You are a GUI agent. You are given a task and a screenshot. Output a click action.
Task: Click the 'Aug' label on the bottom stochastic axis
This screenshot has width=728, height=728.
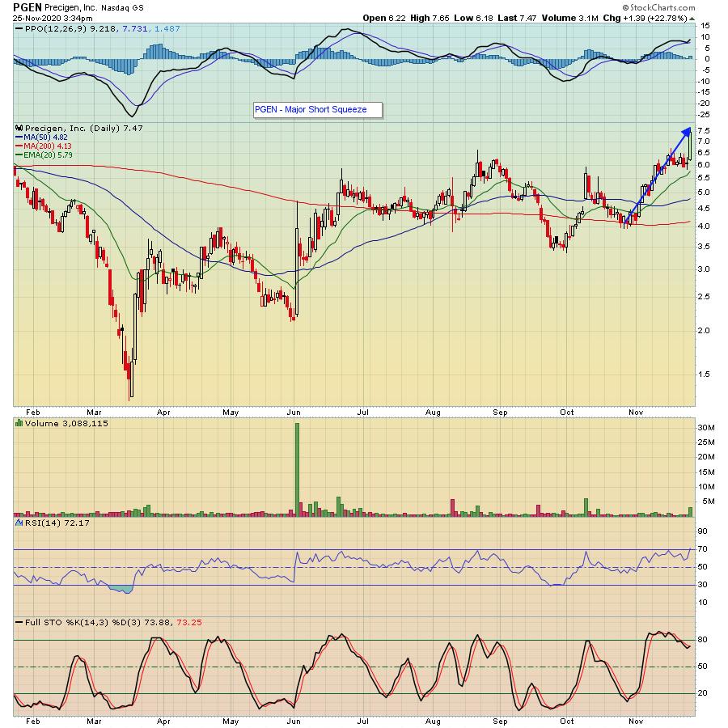coord(433,722)
